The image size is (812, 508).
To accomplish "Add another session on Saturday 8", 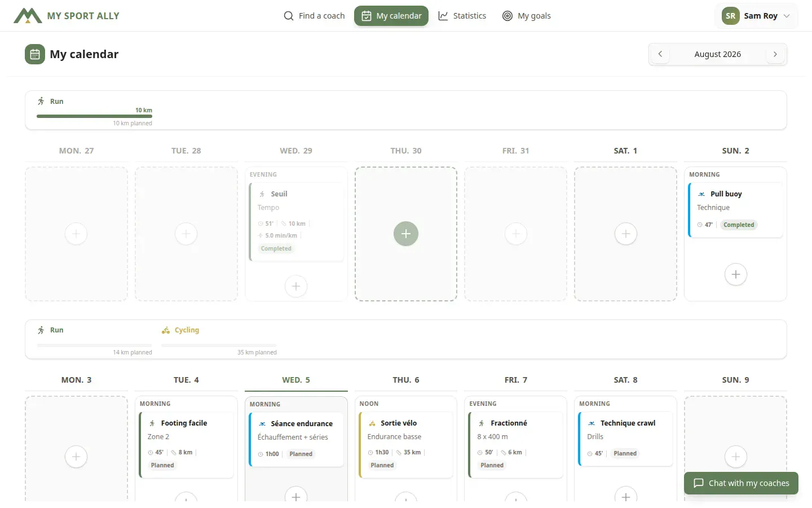I will tap(626, 495).
